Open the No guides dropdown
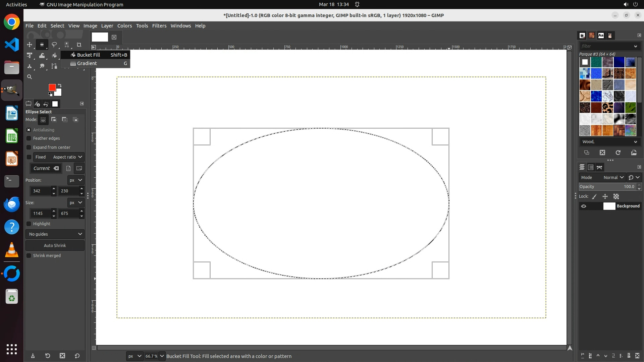 [55, 234]
